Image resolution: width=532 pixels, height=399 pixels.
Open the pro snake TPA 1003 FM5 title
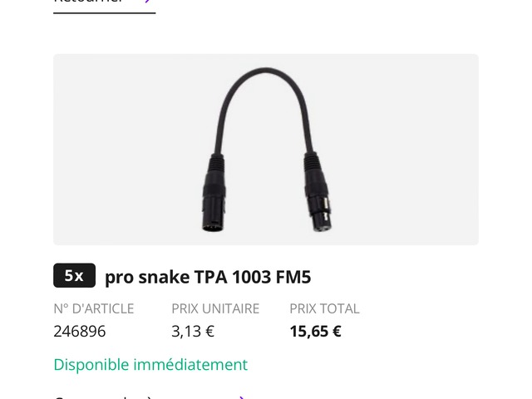208,277
